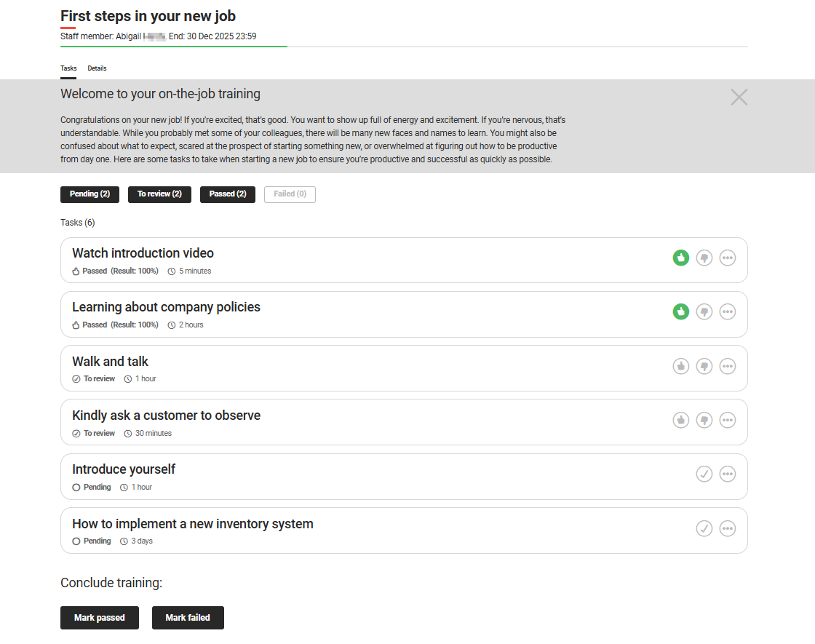Select the Tasks tab
The image size is (815, 644).
click(x=68, y=68)
